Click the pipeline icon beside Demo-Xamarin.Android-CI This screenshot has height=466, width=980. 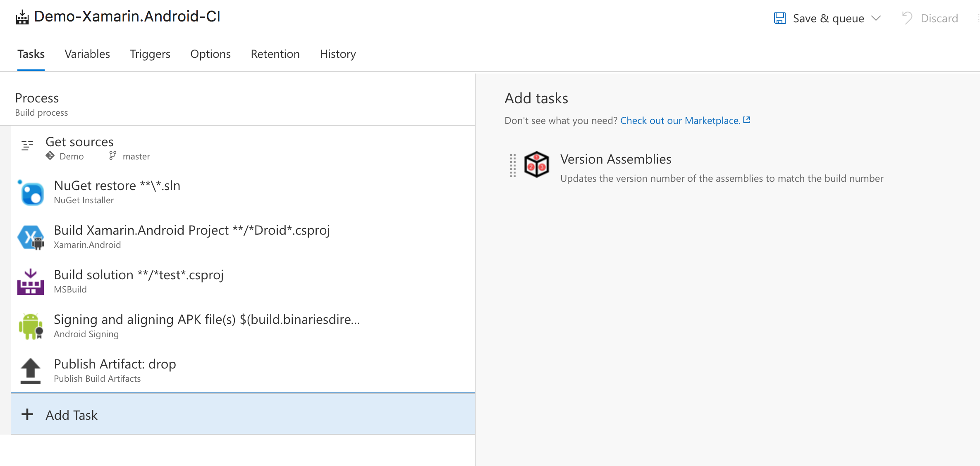22,17
